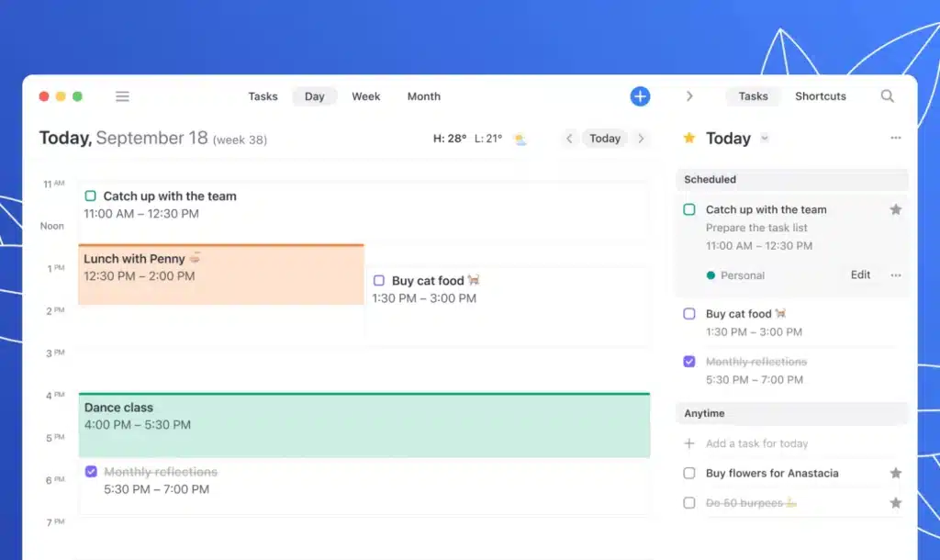The image size is (940, 560).
Task: Click the plus icon to add a task
Action: pos(689,443)
